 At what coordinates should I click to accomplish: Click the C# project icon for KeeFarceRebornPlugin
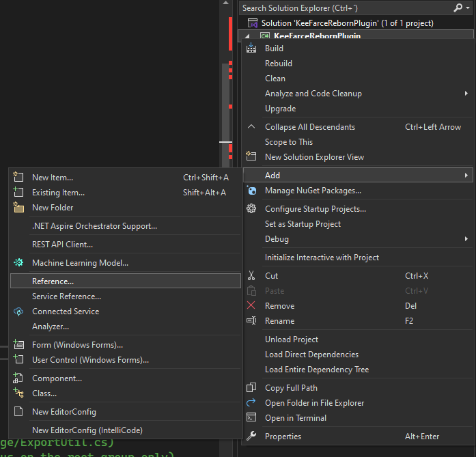coord(265,36)
